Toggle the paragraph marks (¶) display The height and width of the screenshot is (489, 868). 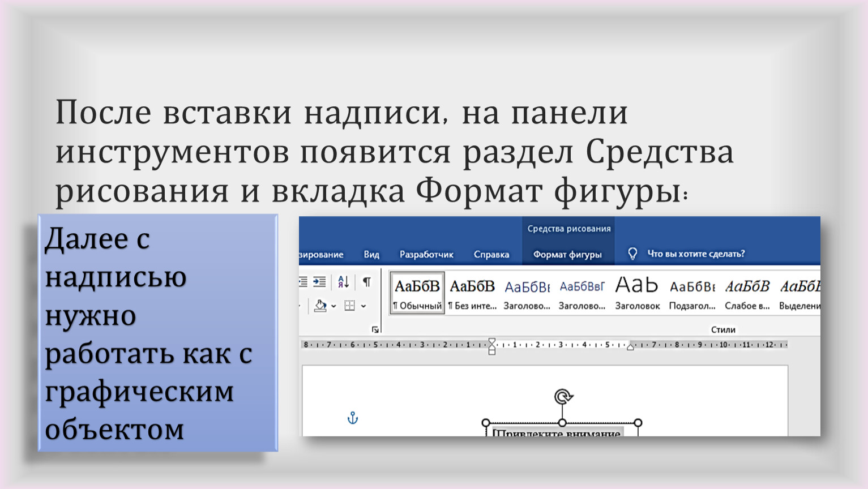pos(367,282)
